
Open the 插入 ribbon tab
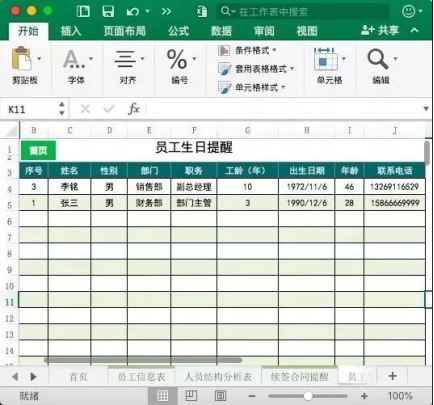tap(71, 31)
